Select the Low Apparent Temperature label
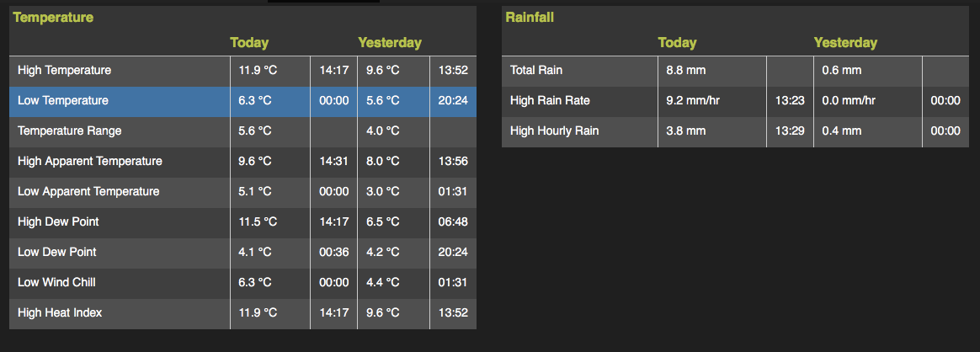The height and width of the screenshot is (352, 980). point(88,192)
